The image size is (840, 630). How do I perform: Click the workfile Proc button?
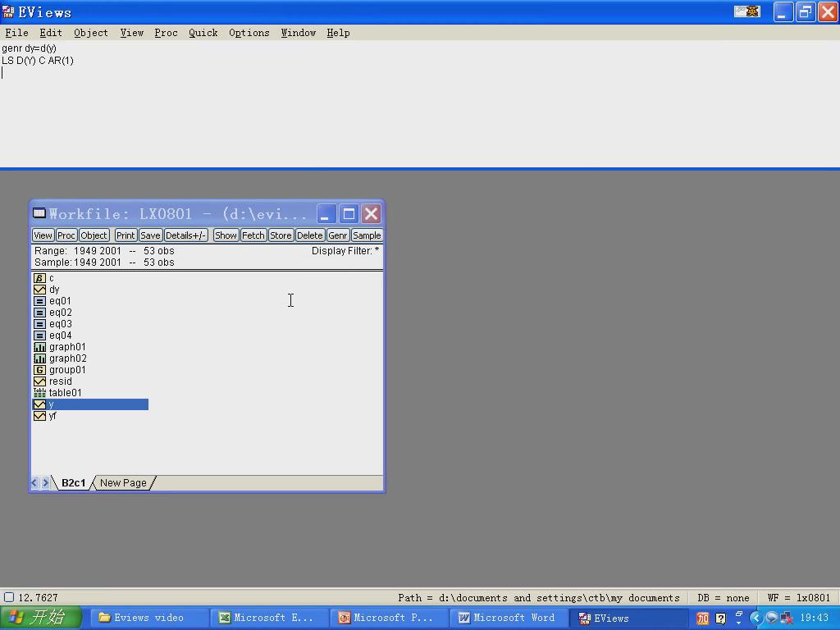tap(66, 235)
